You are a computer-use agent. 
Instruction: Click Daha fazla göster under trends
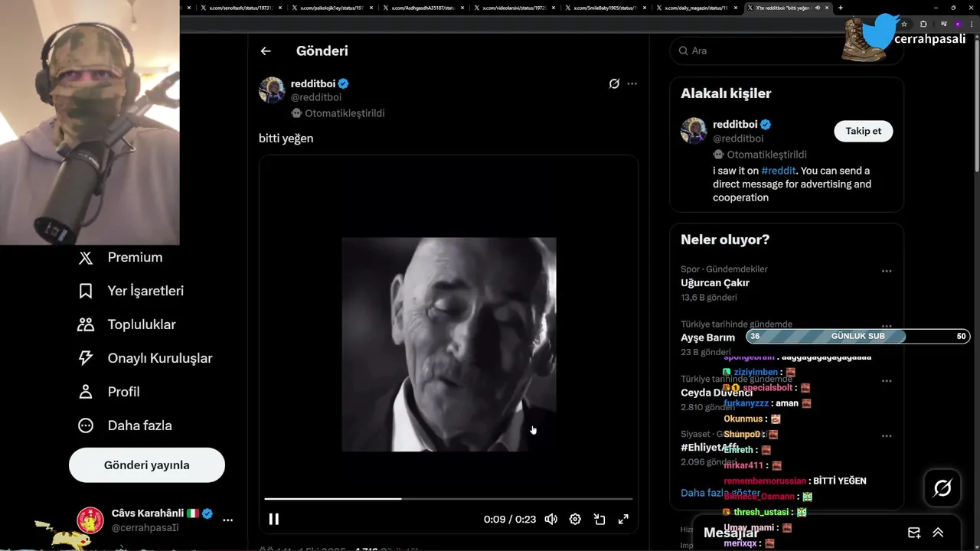[720, 493]
